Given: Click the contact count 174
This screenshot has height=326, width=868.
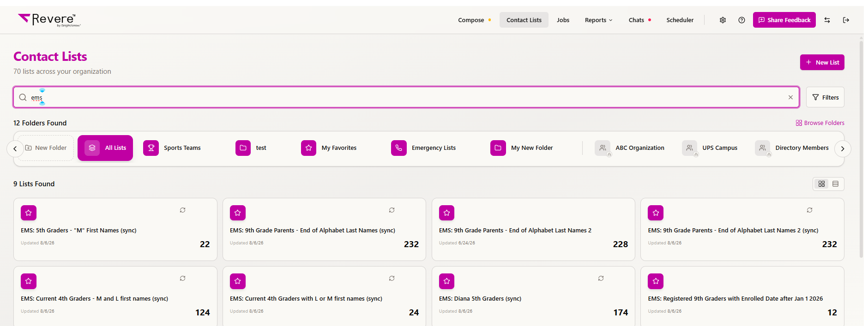Looking at the screenshot, I should click(621, 313).
